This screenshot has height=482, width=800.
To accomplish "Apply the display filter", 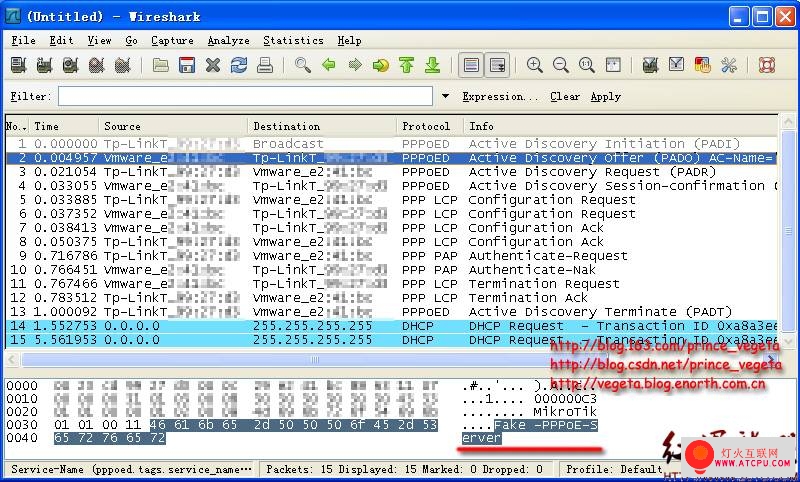I will 606,96.
